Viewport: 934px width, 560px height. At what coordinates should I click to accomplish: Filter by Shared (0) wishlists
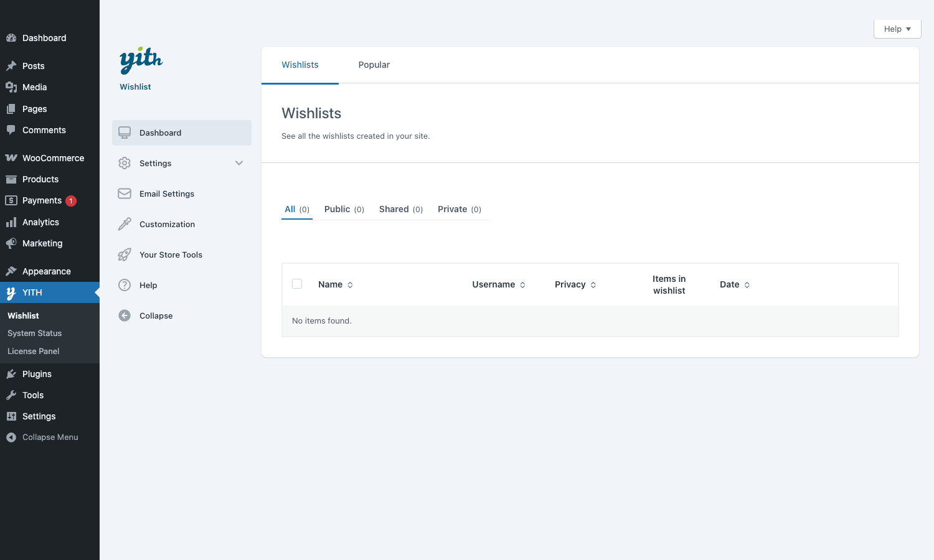pyautogui.click(x=401, y=209)
